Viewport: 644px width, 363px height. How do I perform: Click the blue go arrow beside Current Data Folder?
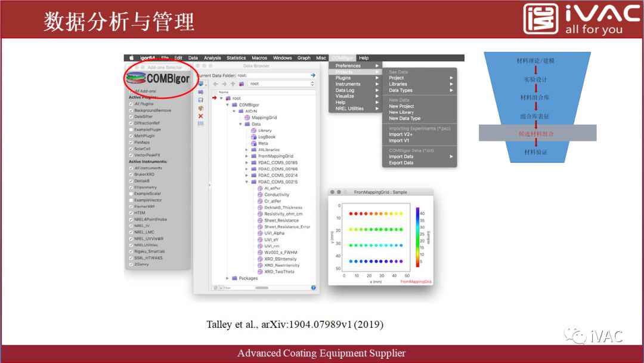click(313, 75)
